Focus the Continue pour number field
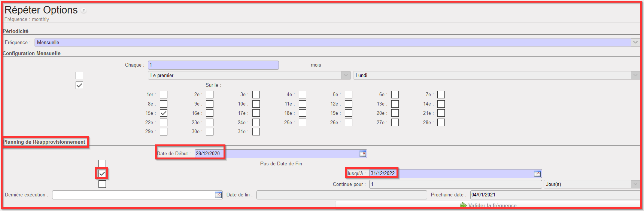644x211 pixels. (x=455, y=184)
